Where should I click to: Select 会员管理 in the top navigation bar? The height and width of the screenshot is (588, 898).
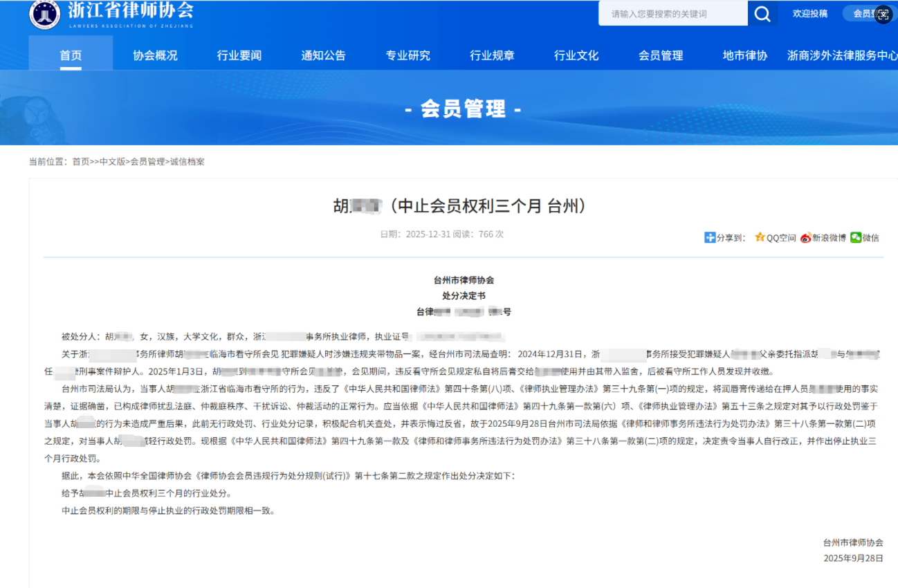(x=661, y=55)
